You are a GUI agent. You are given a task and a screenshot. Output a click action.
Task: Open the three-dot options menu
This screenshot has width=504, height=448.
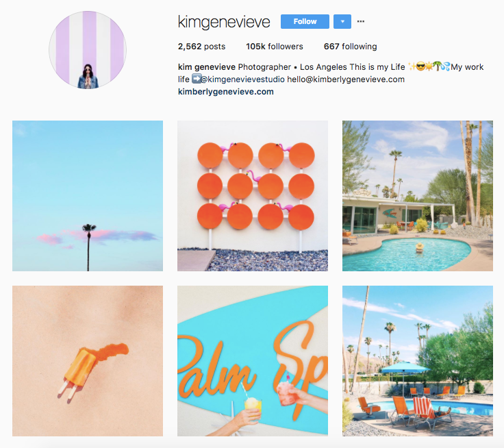(361, 21)
